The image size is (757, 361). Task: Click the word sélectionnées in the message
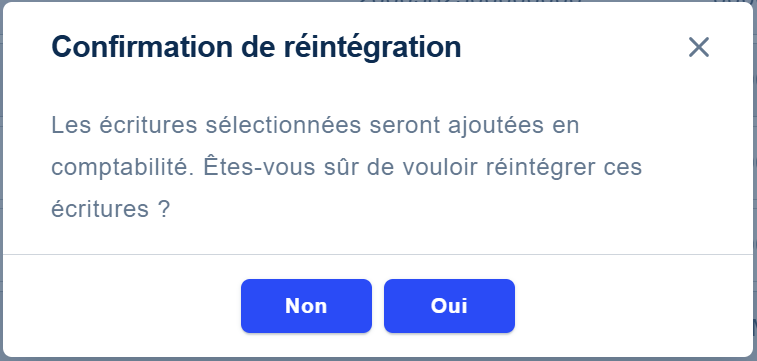(283, 125)
